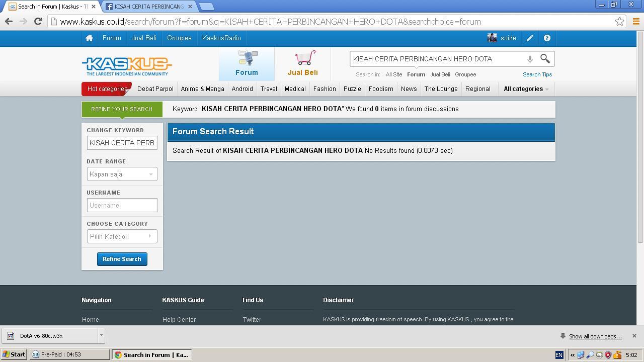The width and height of the screenshot is (644, 362).
Task: Open the Kapan saja date range dropdown
Action: coord(122,174)
